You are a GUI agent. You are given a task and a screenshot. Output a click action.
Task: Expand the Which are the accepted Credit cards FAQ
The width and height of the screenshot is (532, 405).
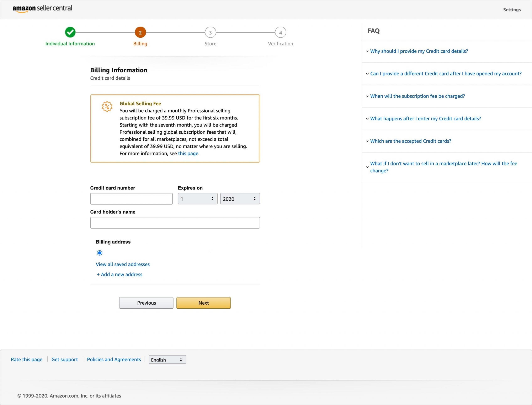point(411,141)
